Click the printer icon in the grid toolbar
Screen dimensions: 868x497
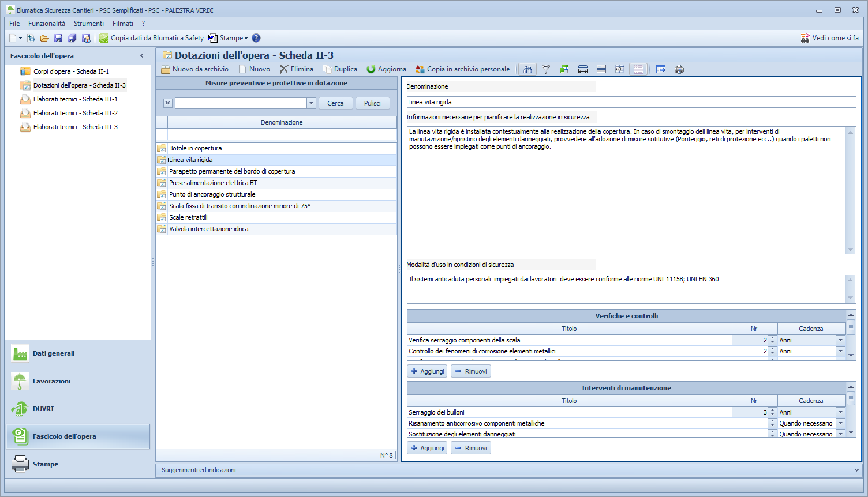click(x=679, y=69)
